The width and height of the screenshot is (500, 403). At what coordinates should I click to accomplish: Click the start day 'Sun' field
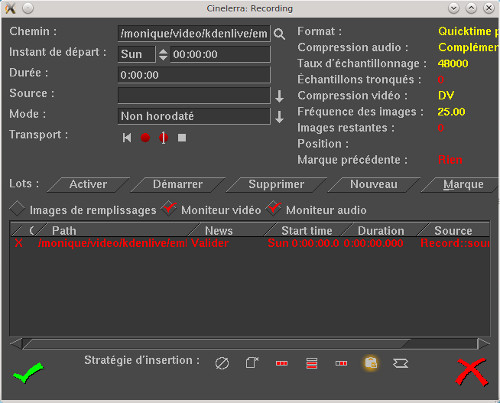click(137, 54)
